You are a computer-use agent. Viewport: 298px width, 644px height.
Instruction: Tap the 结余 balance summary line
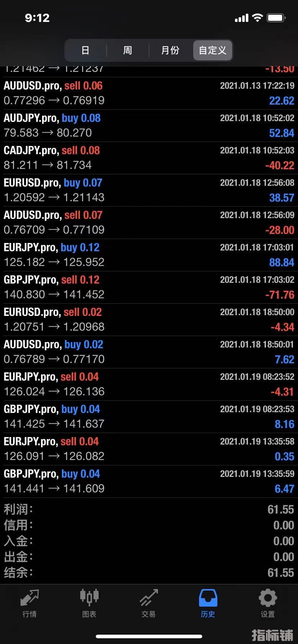coord(149,573)
